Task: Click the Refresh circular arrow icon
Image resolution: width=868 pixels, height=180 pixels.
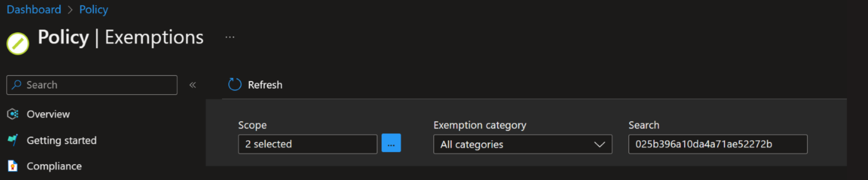Action: [235, 84]
